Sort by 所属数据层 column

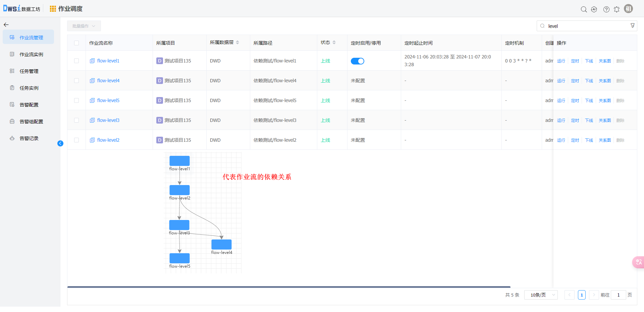pyautogui.click(x=237, y=43)
